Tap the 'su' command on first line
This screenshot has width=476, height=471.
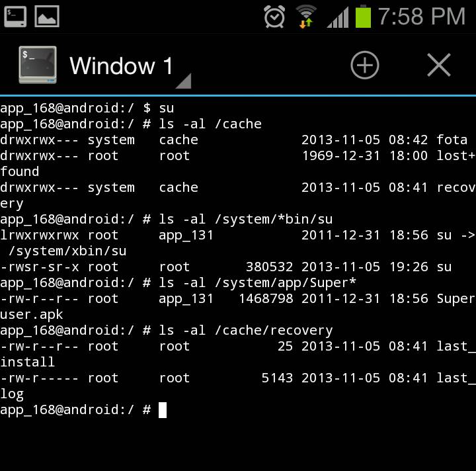point(167,108)
